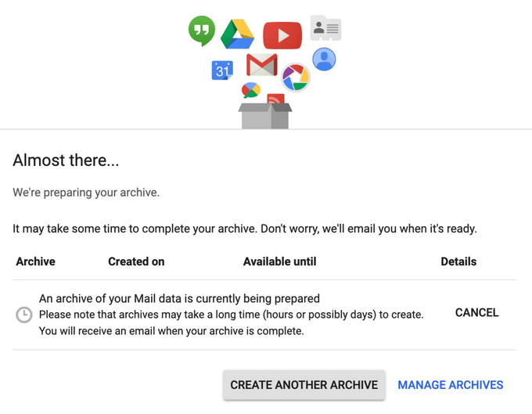Click the Google Drive triangle icon
532x414 pixels.
point(237,34)
